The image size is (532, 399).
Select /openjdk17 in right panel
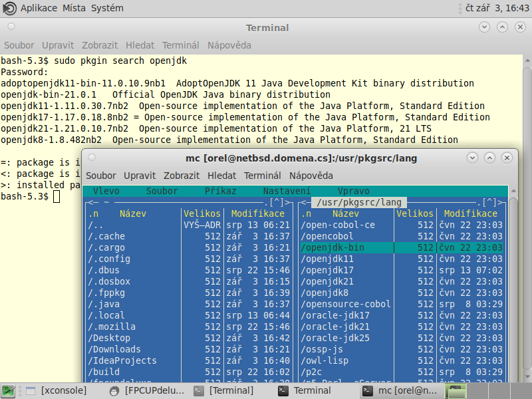[x=402, y=270]
